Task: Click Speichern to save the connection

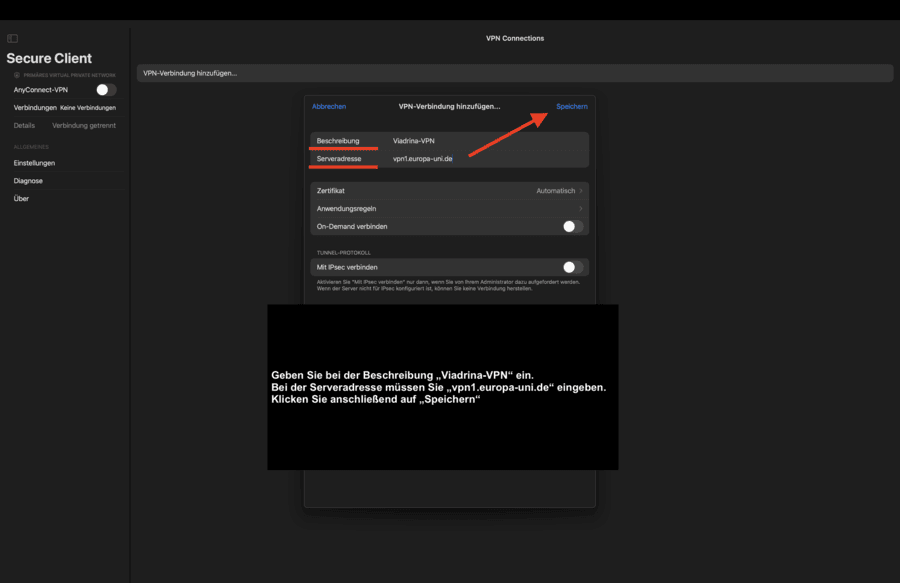Action: pyautogui.click(x=572, y=106)
